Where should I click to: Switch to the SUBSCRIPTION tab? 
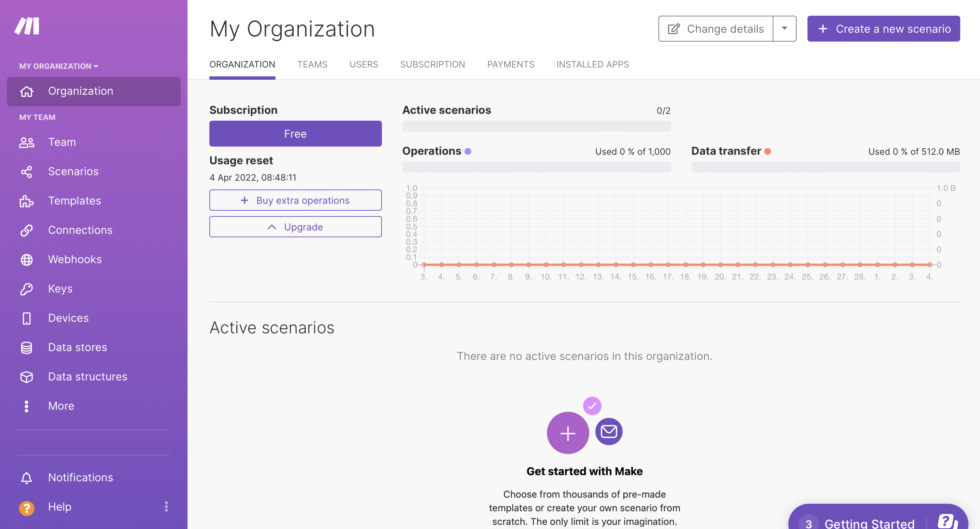click(433, 64)
